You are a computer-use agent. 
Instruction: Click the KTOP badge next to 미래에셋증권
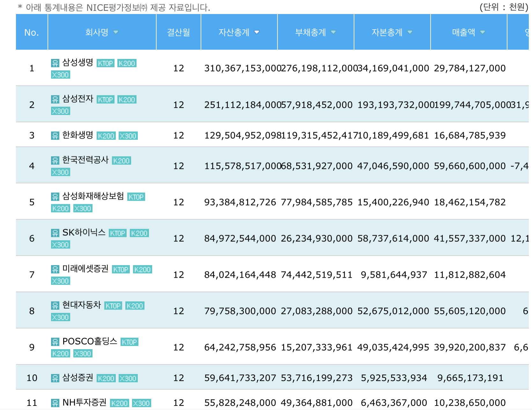pos(121,270)
